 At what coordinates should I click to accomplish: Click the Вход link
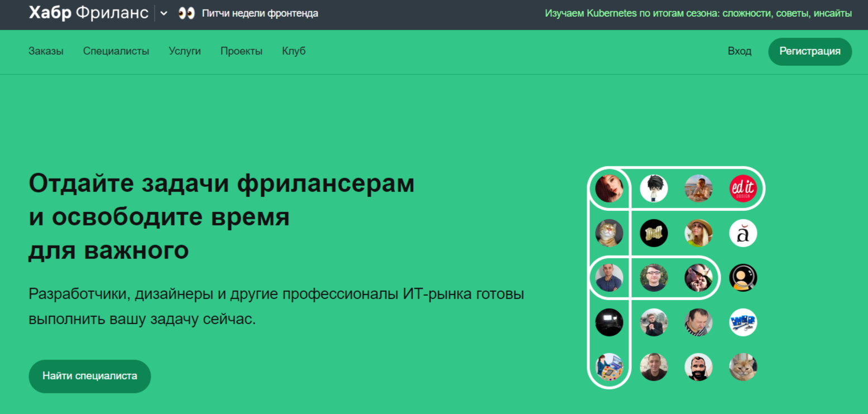coord(739,51)
